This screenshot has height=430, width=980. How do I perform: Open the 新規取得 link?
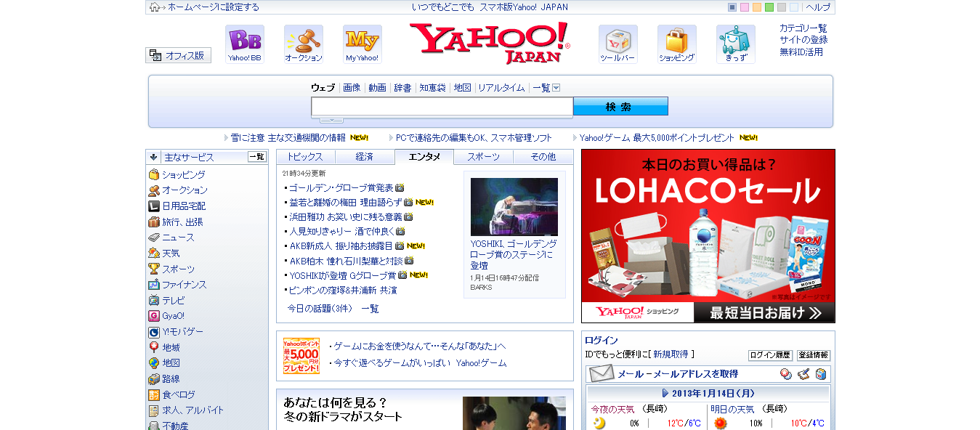(x=671, y=354)
